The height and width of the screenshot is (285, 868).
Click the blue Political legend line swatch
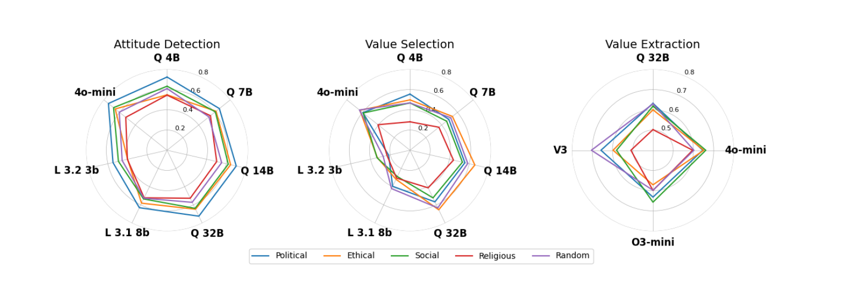(261, 256)
